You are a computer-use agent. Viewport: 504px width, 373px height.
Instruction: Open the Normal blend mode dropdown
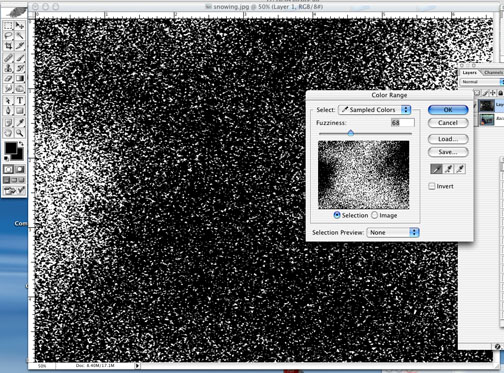[x=482, y=82]
